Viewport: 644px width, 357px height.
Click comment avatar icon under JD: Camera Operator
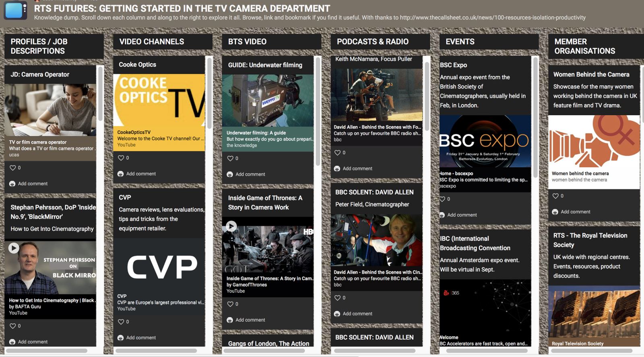click(x=12, y=184)
